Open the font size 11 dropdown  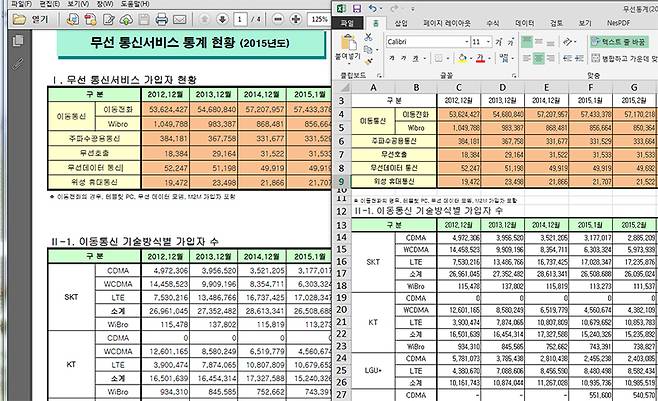488,42
